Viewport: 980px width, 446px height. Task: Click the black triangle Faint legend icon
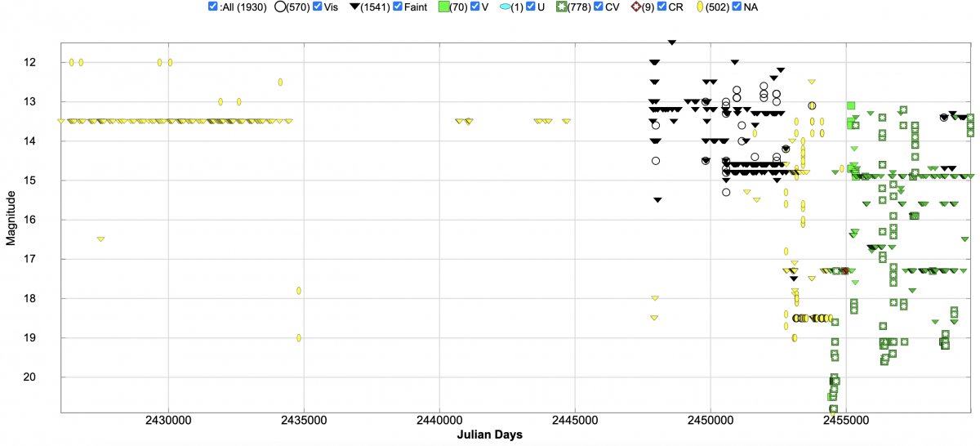point(354,7)
